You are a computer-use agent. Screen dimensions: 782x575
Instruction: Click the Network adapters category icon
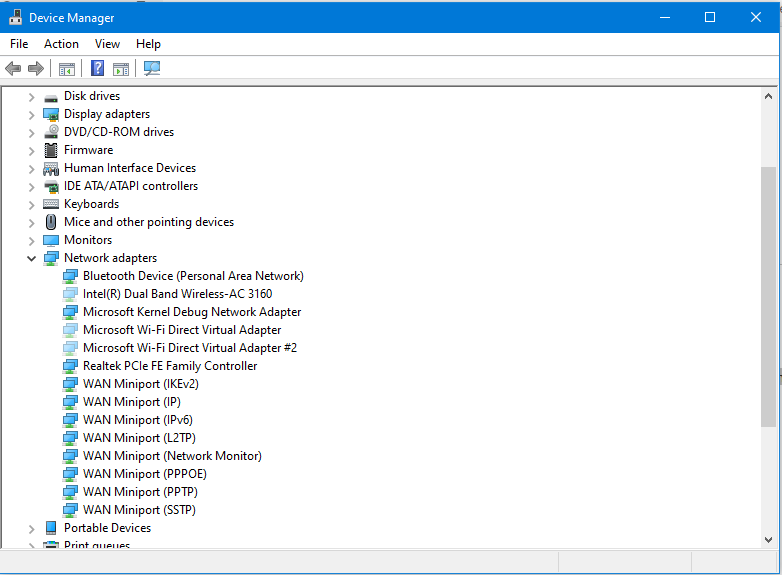[x=51, y=258]
